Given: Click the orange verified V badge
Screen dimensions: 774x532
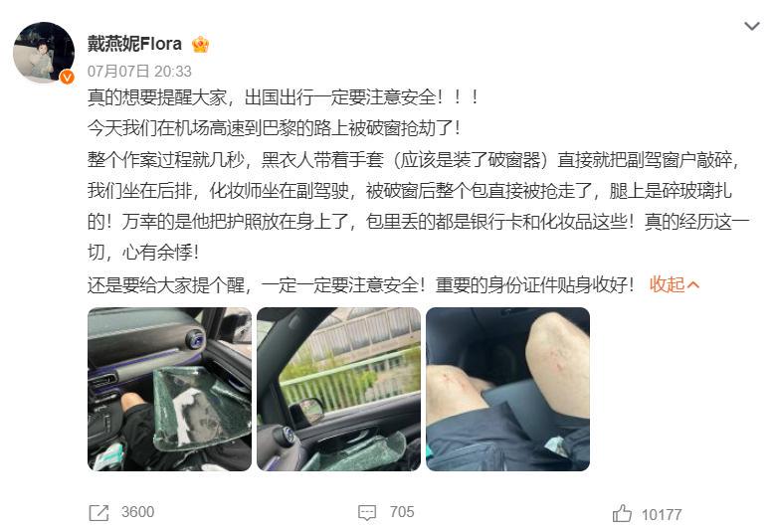Looking at the screenshot, I should (x=67, y=77).
